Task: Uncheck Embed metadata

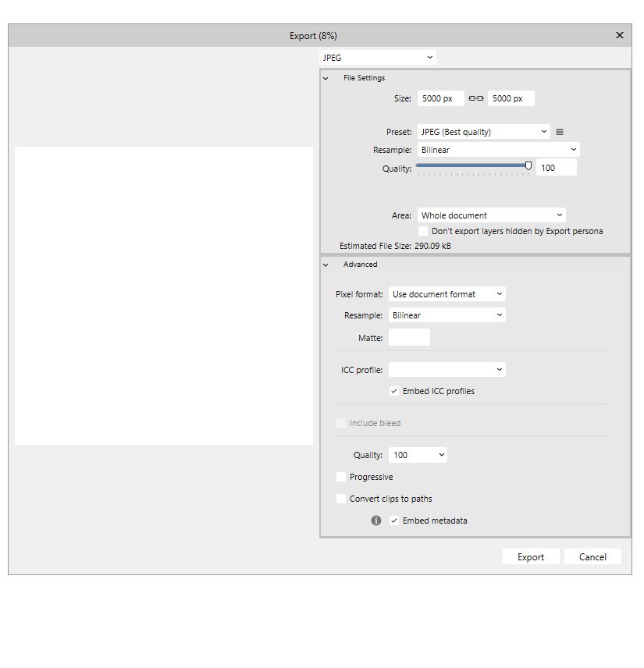Action: click(394, 521)
